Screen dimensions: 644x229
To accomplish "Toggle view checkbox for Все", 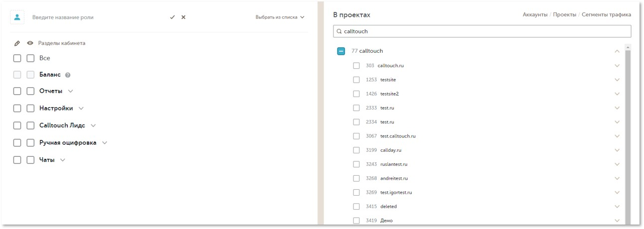I will point(30,58).
